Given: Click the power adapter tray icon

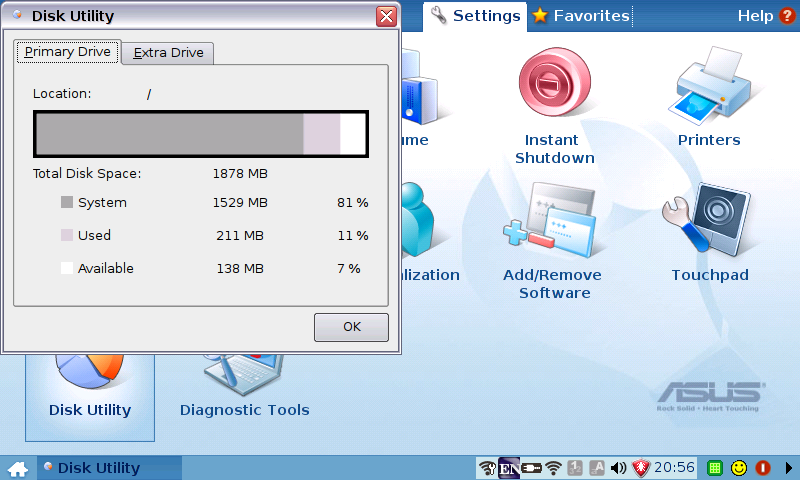Looking at the screenshot, I should coord(532,468).
